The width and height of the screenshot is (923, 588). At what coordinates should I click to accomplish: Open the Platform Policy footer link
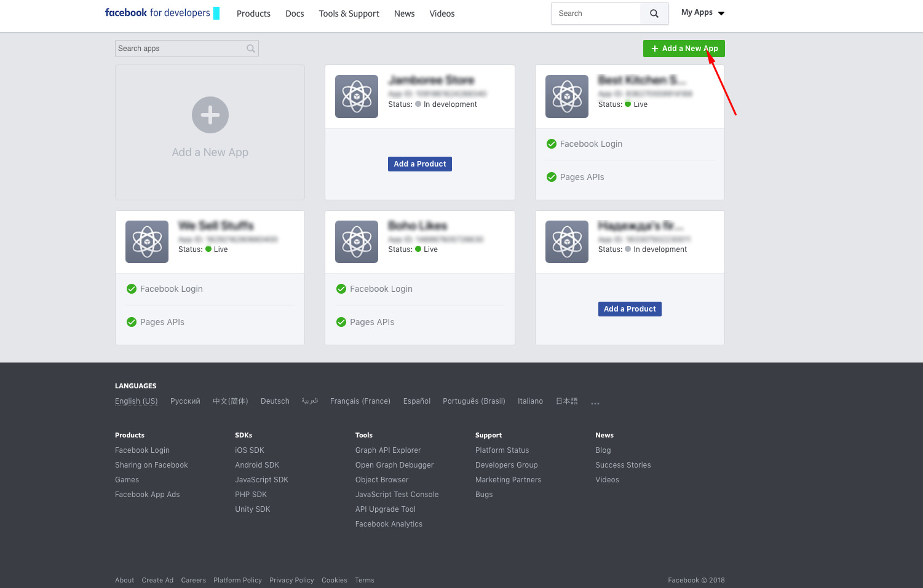pyautogui.click(x=237, y=580)
